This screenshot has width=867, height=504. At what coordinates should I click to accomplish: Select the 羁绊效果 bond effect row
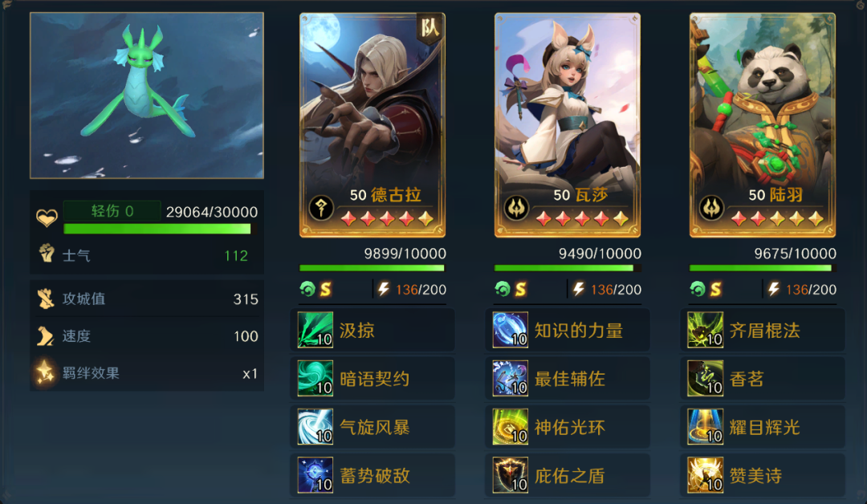pos(147,373)
